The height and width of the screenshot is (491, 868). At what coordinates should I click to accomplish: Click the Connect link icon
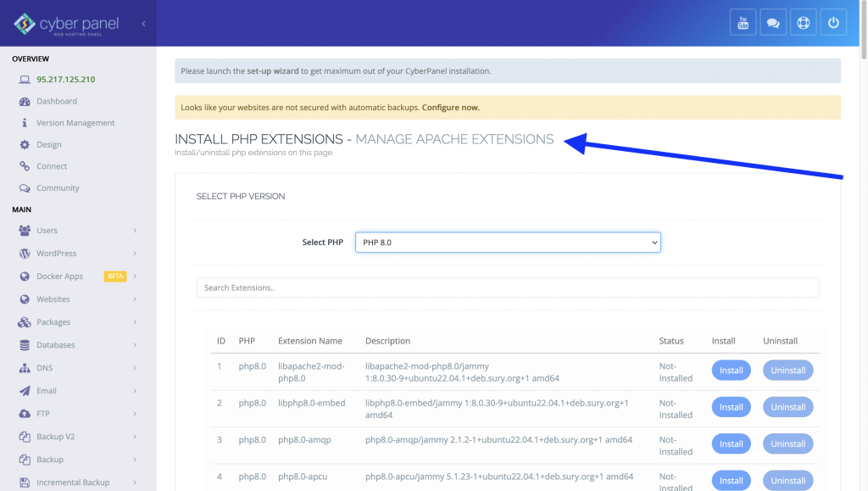click(25, 166)
